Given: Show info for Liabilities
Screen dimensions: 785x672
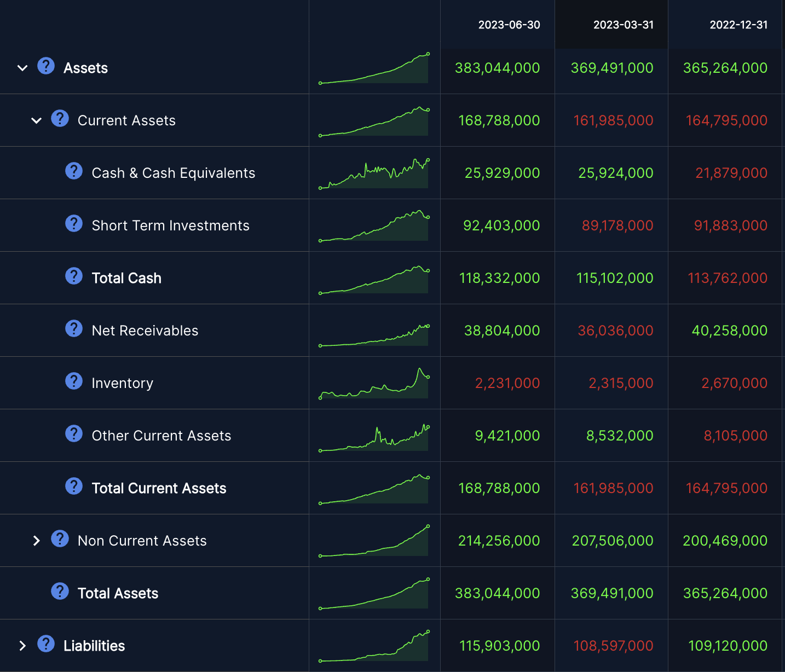Looking at the screenshot, I should click(46, 644).
